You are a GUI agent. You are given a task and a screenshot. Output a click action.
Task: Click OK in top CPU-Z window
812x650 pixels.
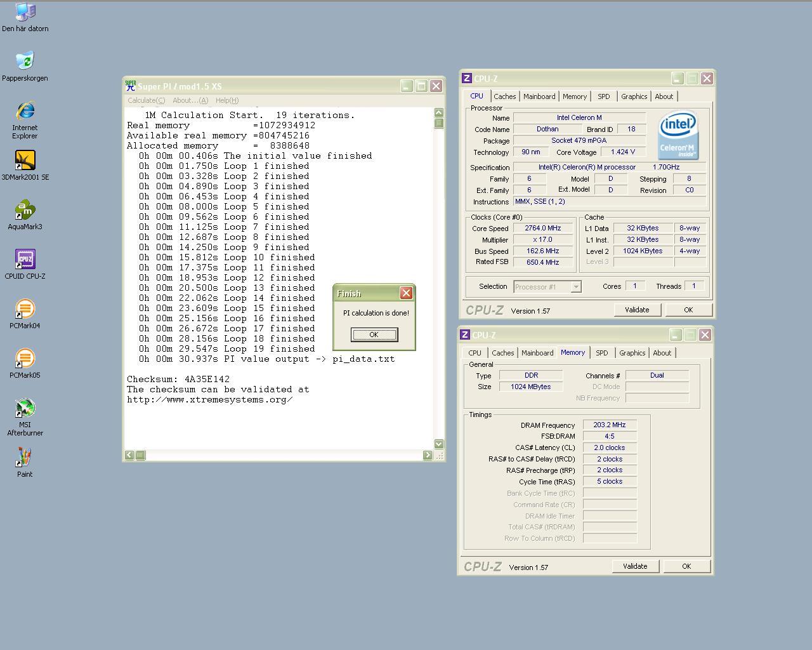(x=688, y=310)
